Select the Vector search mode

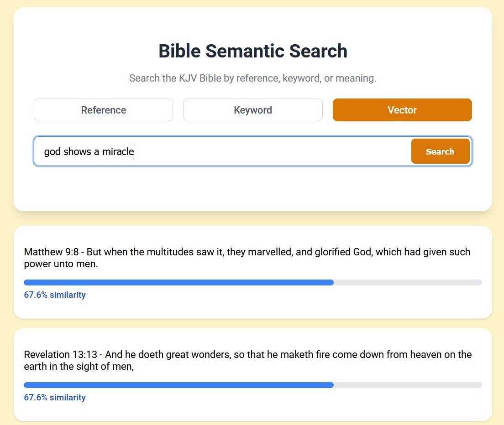click(402, 110)
